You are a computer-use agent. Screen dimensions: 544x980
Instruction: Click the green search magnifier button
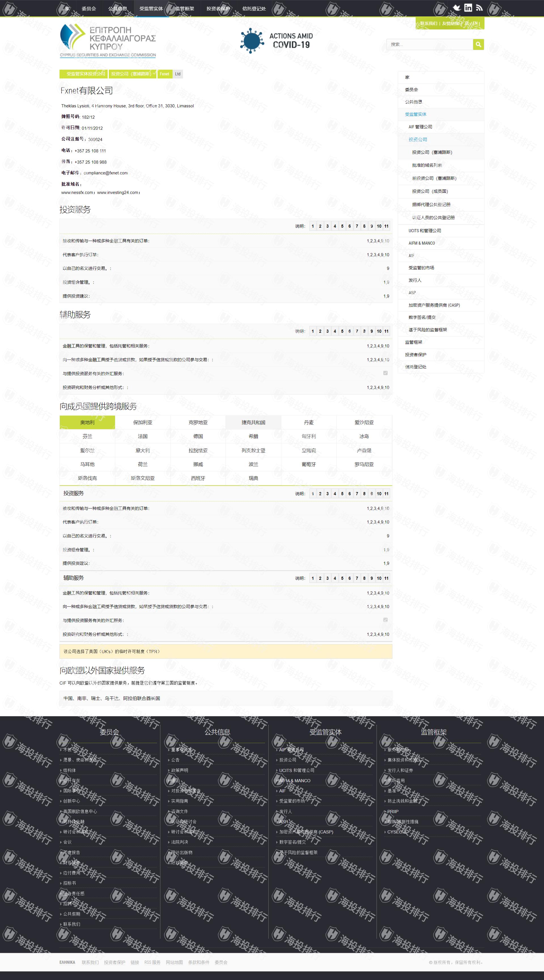pyautogui.click(x=478, y=44)
